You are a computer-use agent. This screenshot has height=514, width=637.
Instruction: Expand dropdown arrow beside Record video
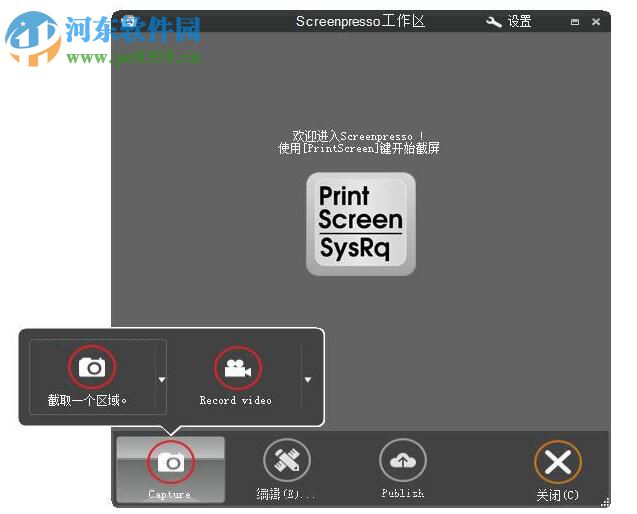[308, 379]
